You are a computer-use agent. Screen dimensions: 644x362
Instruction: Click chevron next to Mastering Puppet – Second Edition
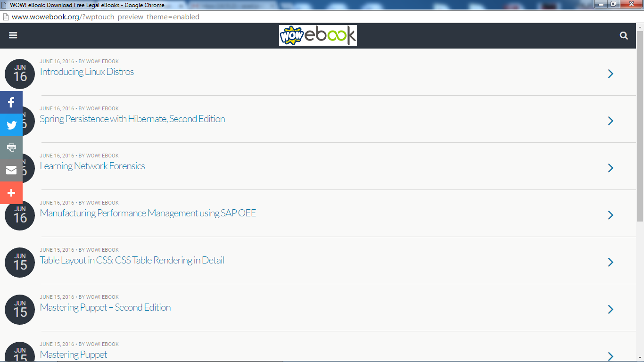(611, 309)
